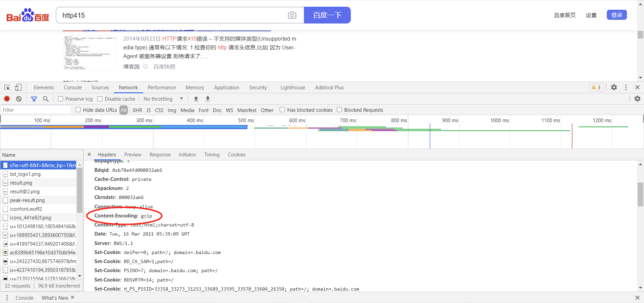Image resolution: width=644 pixels, height=303 pixels.
Task: Clear the network log
Action: tap(19, 99)
